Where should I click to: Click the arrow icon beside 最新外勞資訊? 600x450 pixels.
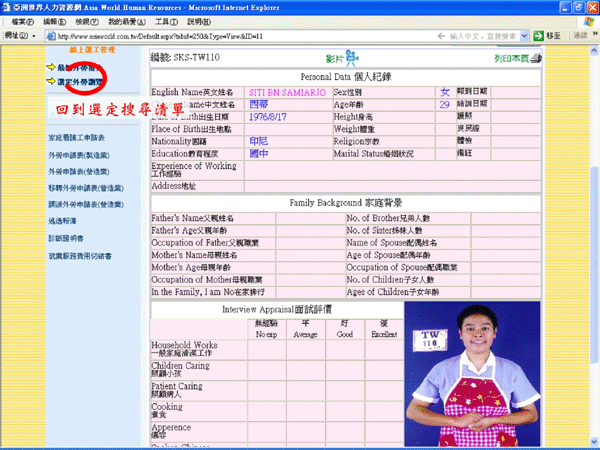[x=50, y=66]
